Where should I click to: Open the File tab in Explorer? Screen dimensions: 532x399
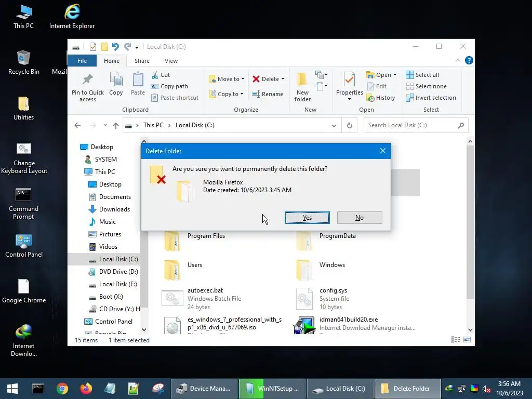(x=82, y=61)
